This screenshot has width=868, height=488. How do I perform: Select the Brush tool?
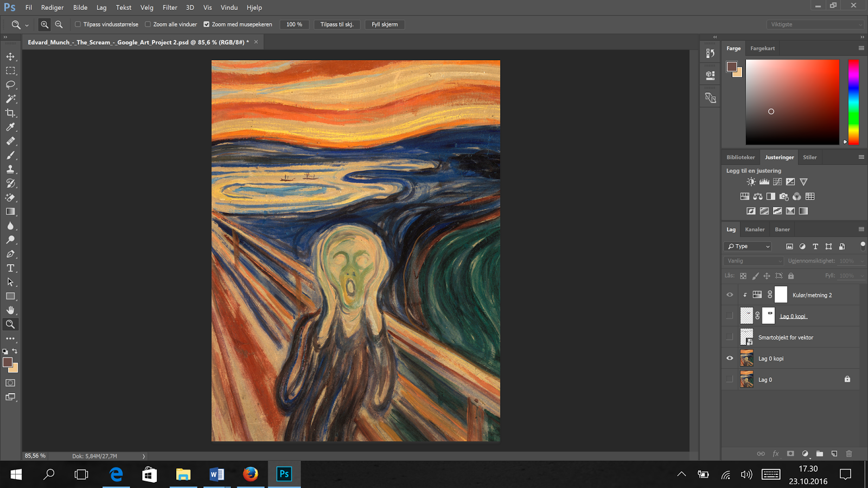coord(10,155)
